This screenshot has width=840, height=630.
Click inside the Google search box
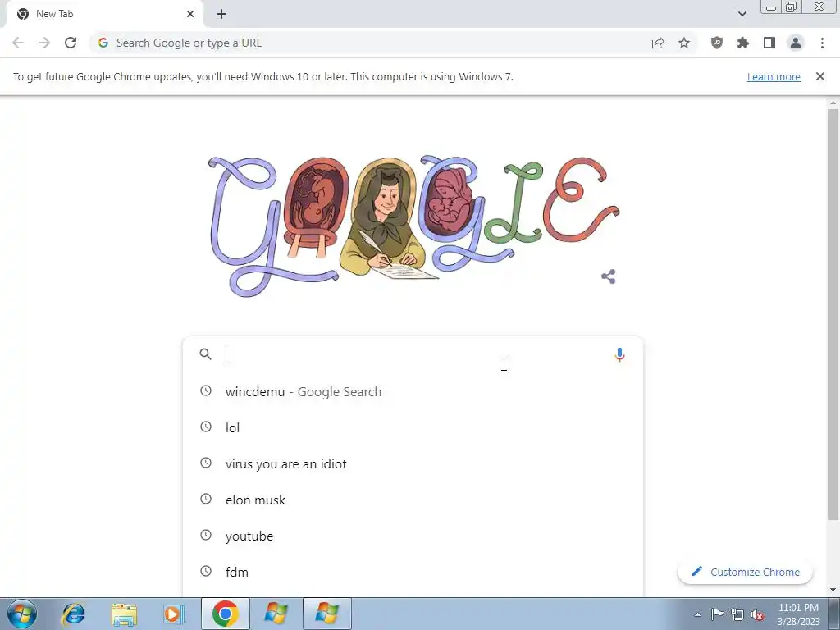[x=415, y=354]
